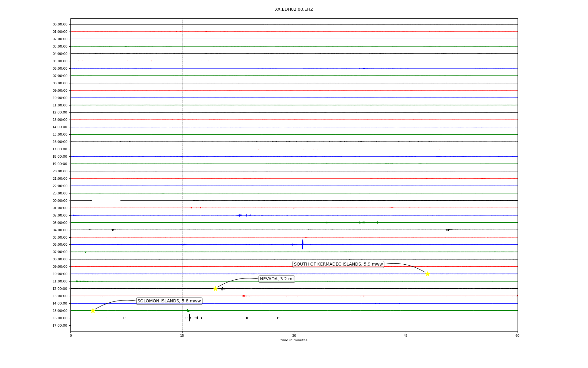The image size is (588, 368).
Task: Click the yellow star on Solomon Islands event
Action: [x=93, y=311]
